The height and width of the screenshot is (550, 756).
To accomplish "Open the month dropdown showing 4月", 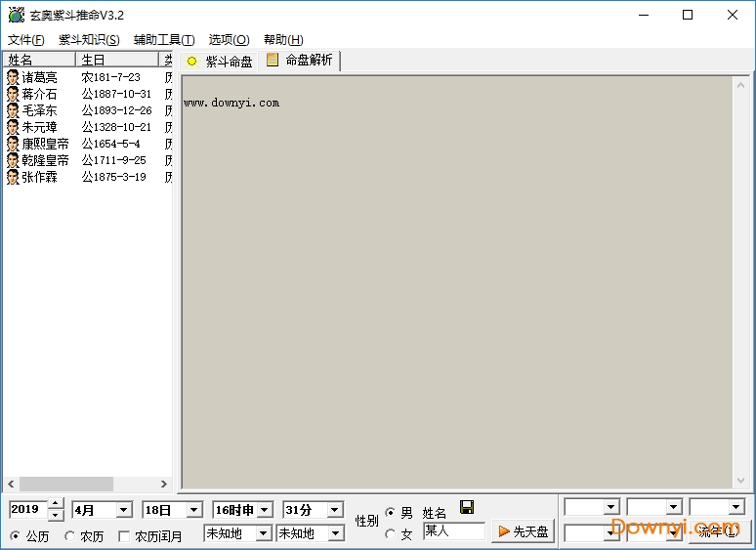I will (x=123, y=510).
